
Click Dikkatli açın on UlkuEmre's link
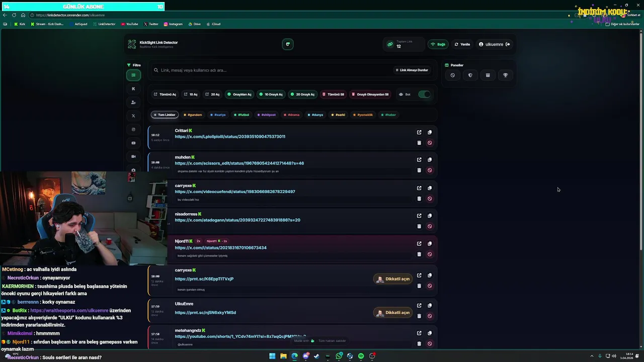tap(393, 313)
